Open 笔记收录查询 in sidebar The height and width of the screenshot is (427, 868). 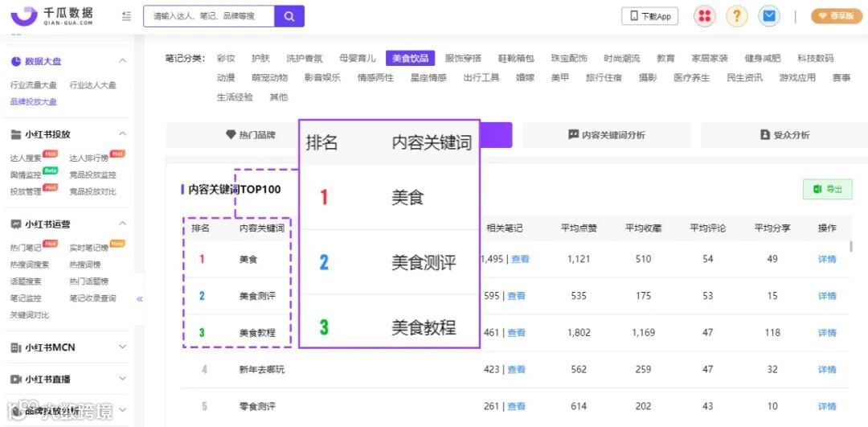[92, 298]
